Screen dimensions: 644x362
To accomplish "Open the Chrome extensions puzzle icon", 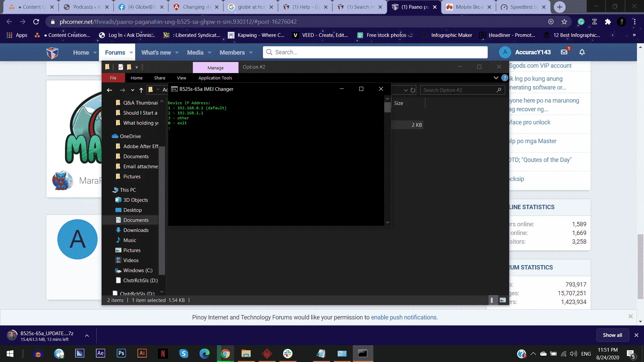I will pyautogui.click(x=608, y=22).
